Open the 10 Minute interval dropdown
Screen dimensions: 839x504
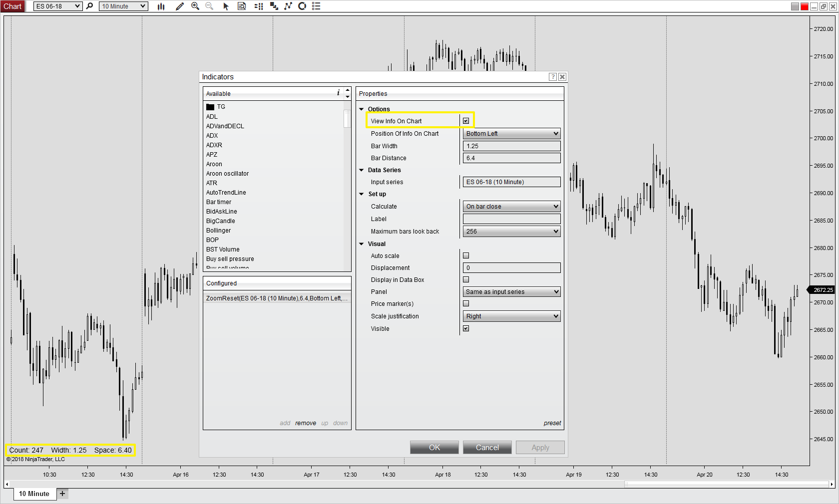[x=123, y=6]
